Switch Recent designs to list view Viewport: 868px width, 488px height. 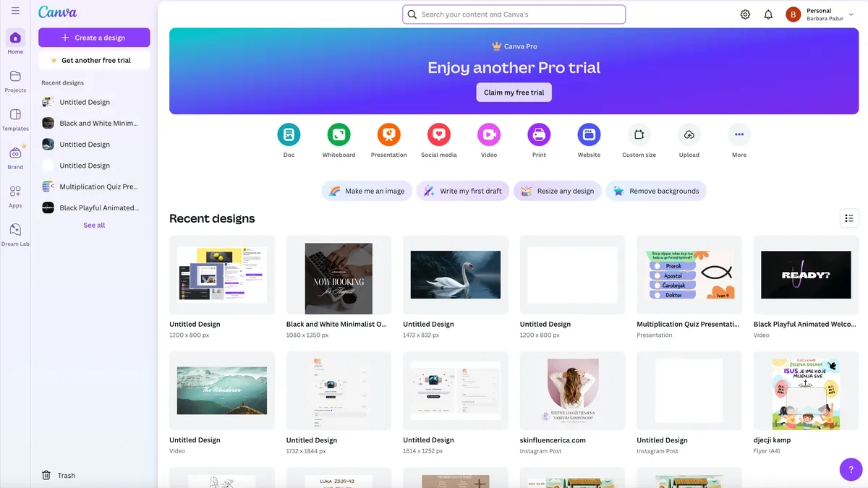click(x=849, y=218)
